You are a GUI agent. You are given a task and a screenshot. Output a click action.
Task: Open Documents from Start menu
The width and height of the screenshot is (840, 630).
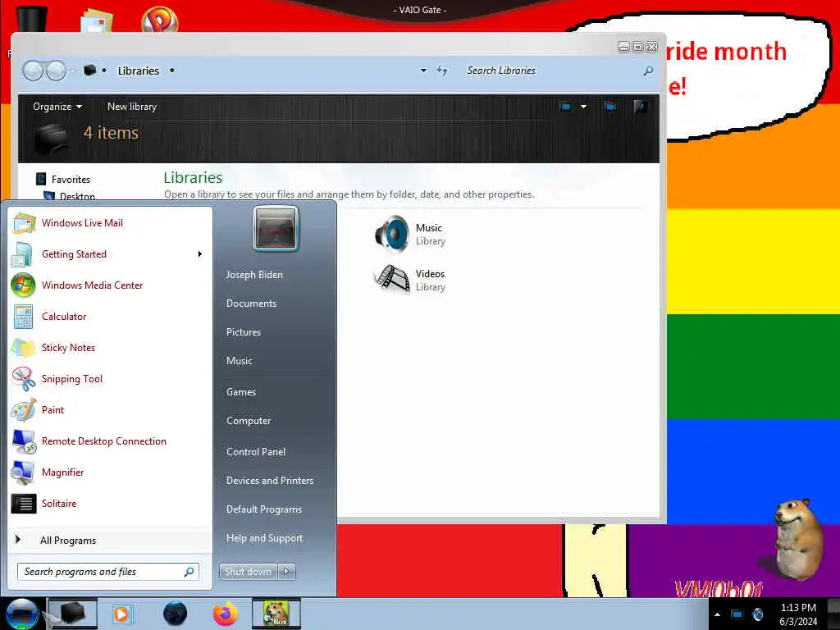tap(251, 304)
